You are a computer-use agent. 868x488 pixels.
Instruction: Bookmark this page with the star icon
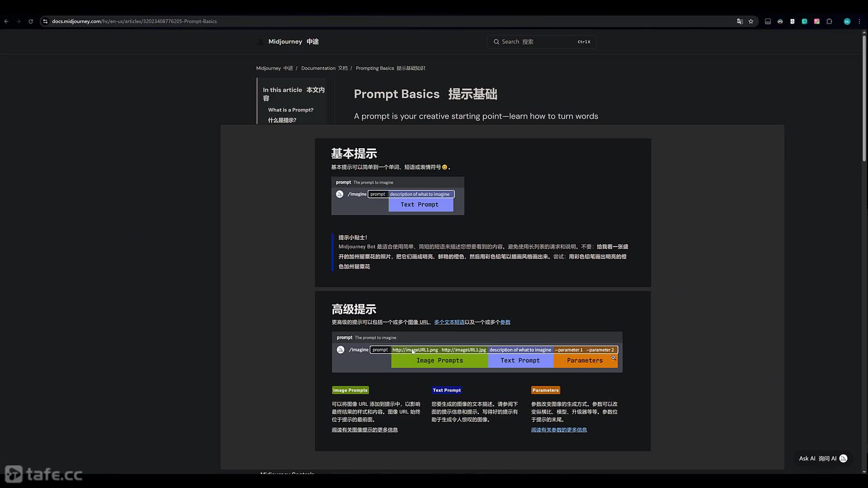tap(751, 21)
